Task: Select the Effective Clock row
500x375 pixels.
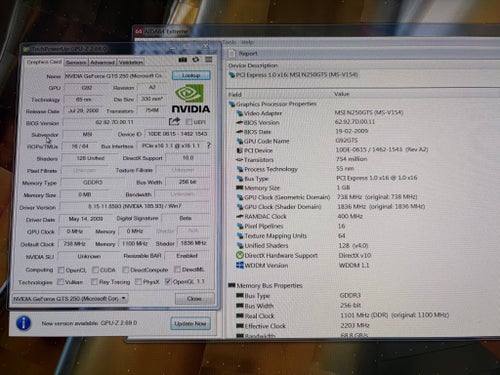Action: pos(303,326)
